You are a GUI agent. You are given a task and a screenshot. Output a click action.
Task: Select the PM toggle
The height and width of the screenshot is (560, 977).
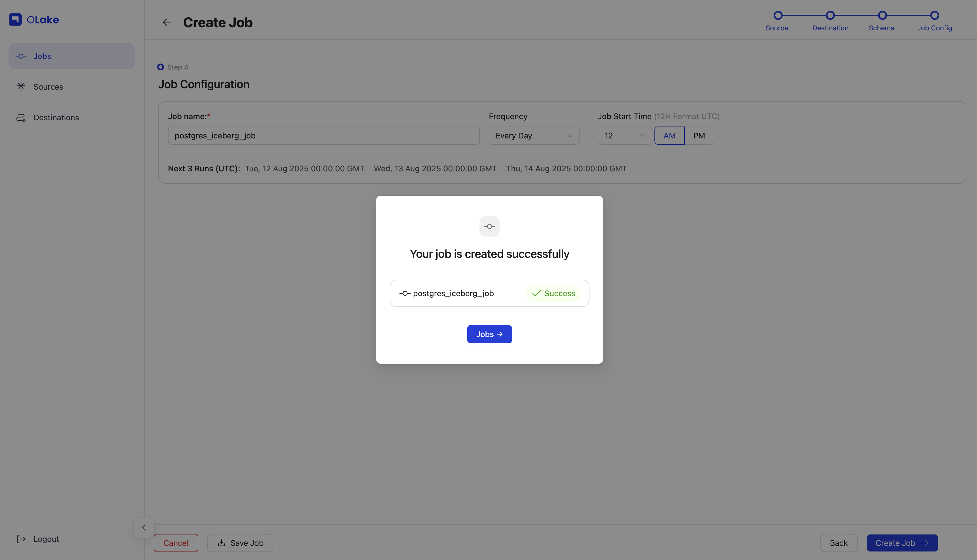point(699,136)
